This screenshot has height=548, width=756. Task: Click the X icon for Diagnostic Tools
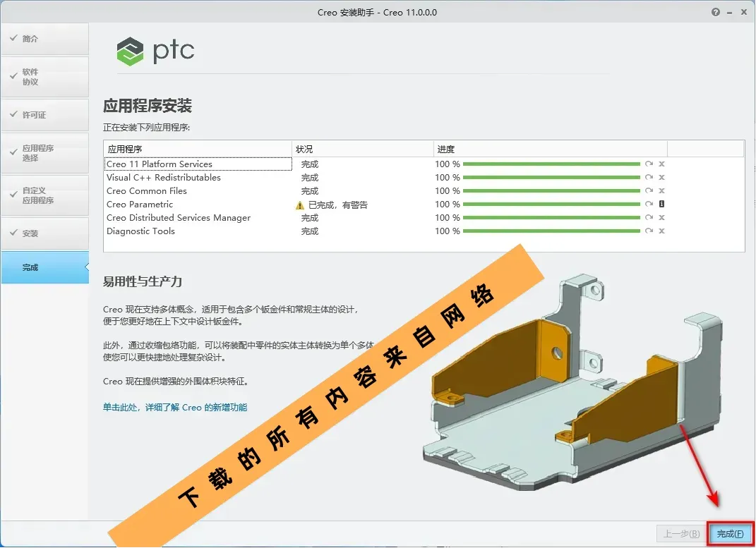662,231
